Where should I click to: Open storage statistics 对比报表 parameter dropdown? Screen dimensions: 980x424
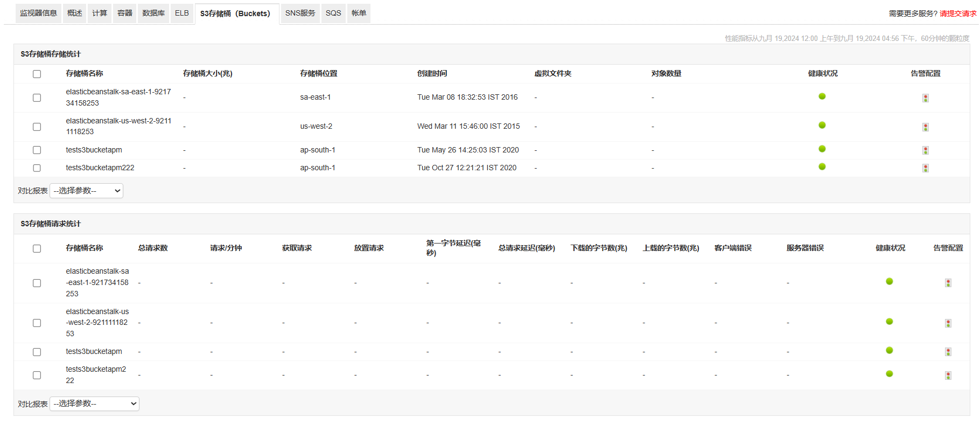86,191
